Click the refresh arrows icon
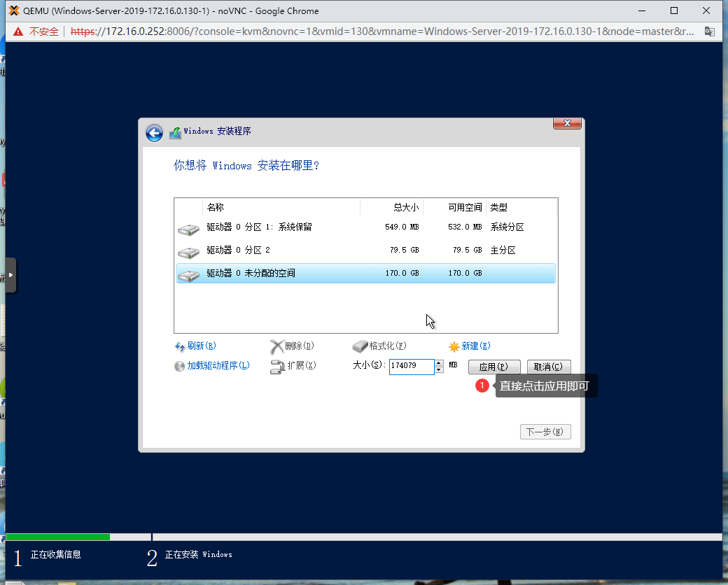The height and width of the screenshot is (585, 728). [180, 347]
